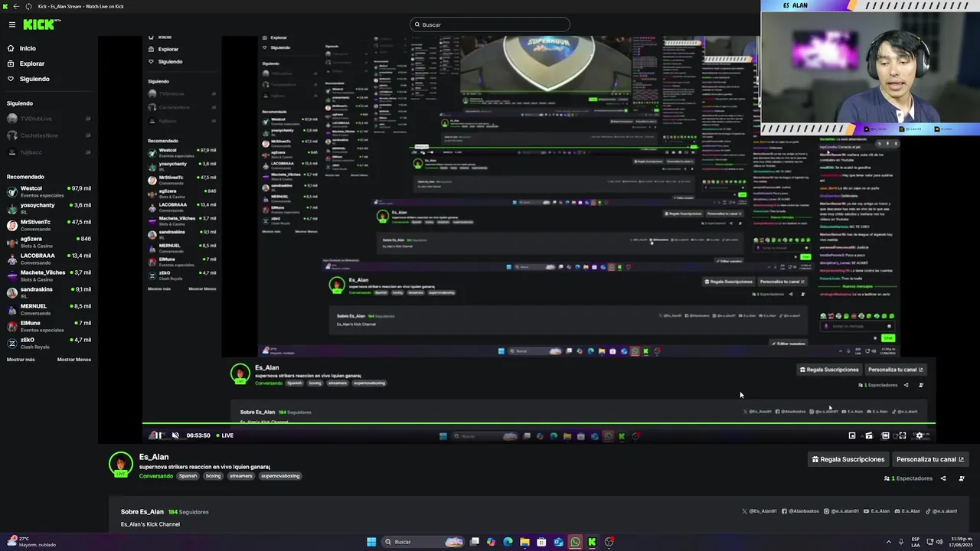980x551 pixels.
Task: Reload the page with the refresh icon
Action: (x=28, y=6)
